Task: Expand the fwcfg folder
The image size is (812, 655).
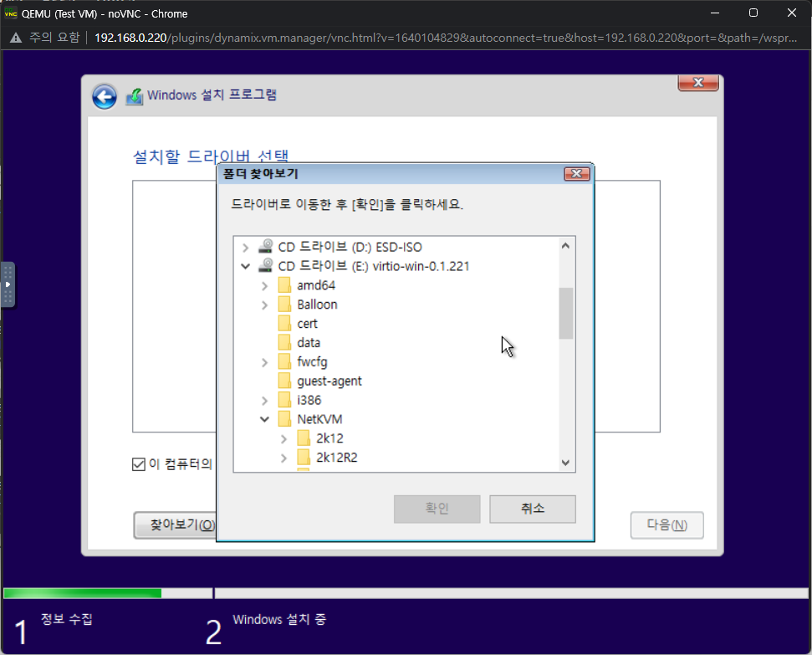Action: pos(264,363)
